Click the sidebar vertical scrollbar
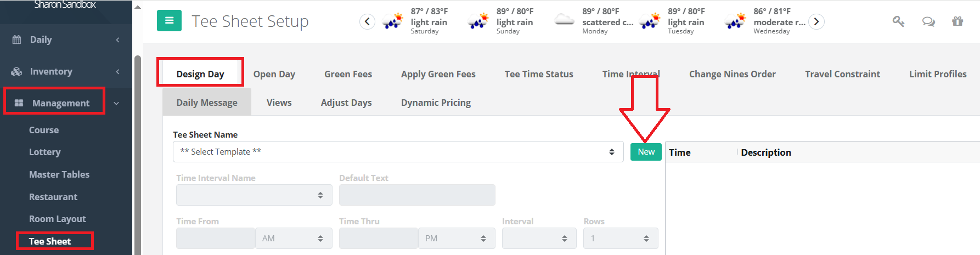The width and height of the screenshot is (980, 255). pos(137,154)
